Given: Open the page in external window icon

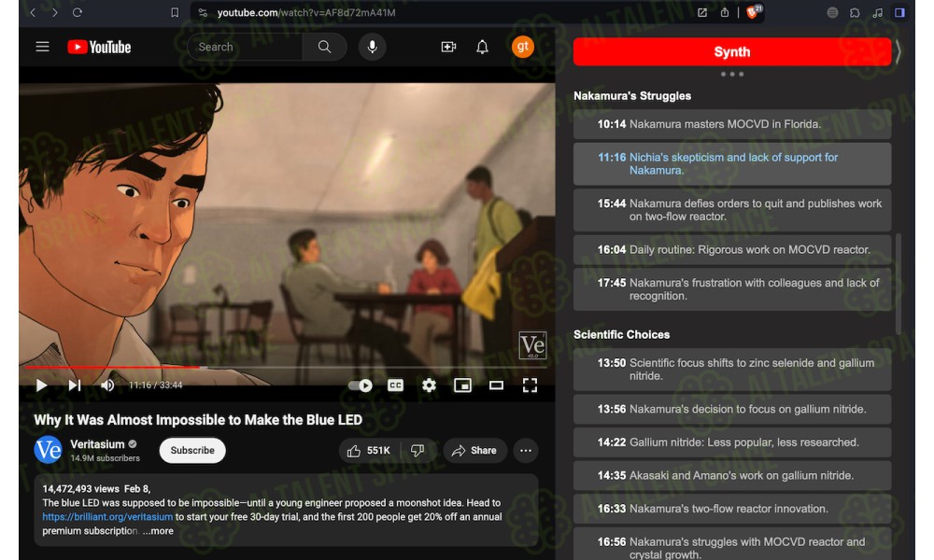Looking at the screenshot, I should click(702, 12).
